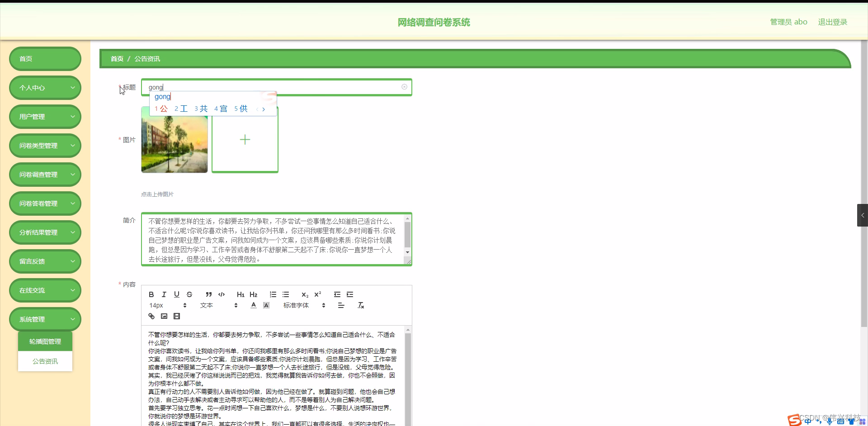Toggle bold formatting in the editor

point(151,294)
